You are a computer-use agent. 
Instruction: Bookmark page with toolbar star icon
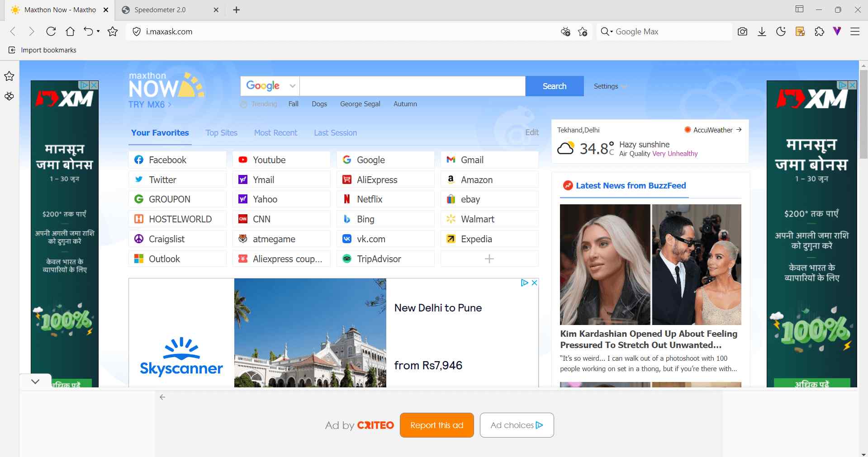[x=113, y=31]
